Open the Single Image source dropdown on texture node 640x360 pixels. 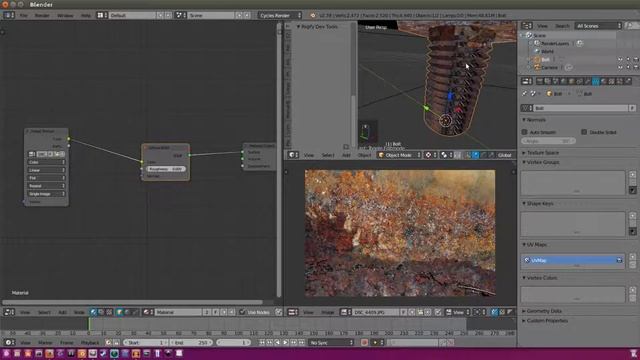point(47,194)
